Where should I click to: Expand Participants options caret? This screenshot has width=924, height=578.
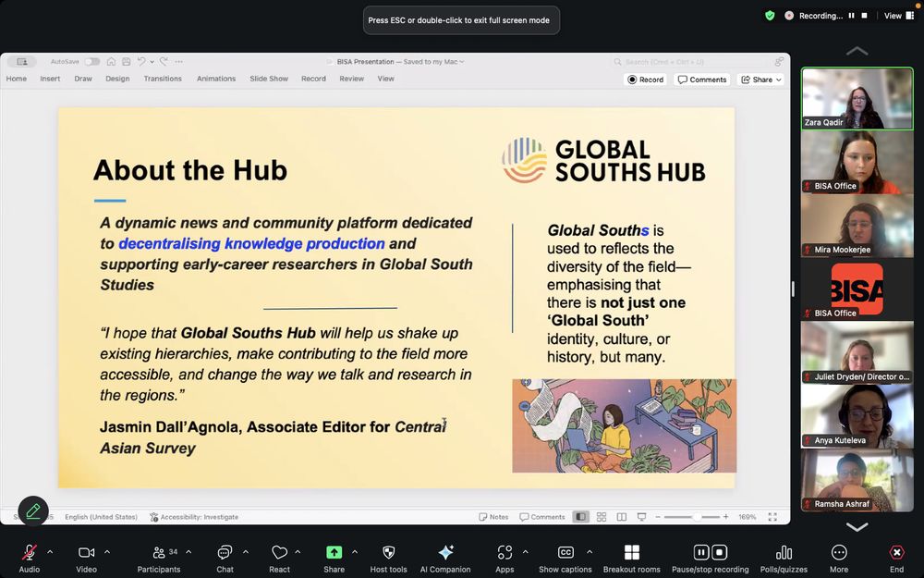[x=188, y=552]
